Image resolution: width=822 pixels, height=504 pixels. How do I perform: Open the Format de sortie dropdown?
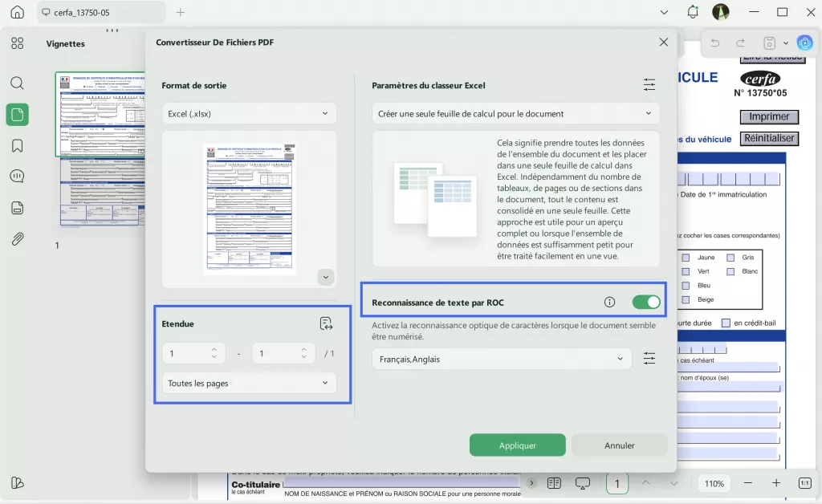click(x=249, y=113)
